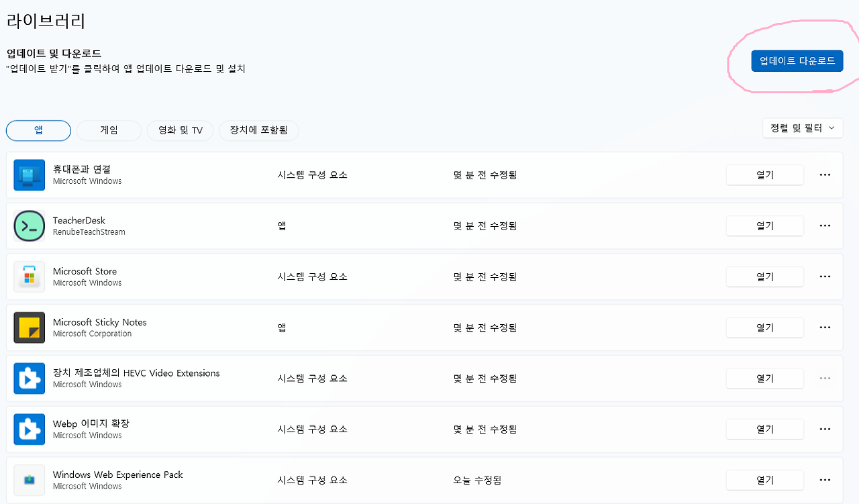
Task: Click the HEVC Video Extensions icon
Action: click(29, 379)
